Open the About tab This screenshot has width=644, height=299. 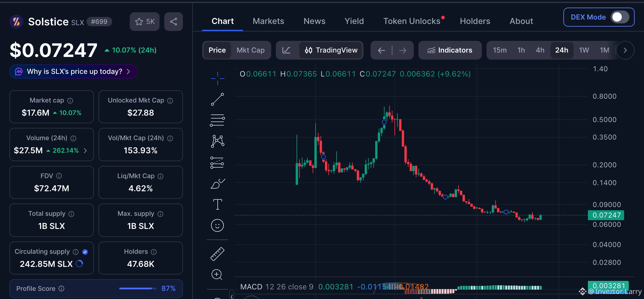tap(521, 21)
